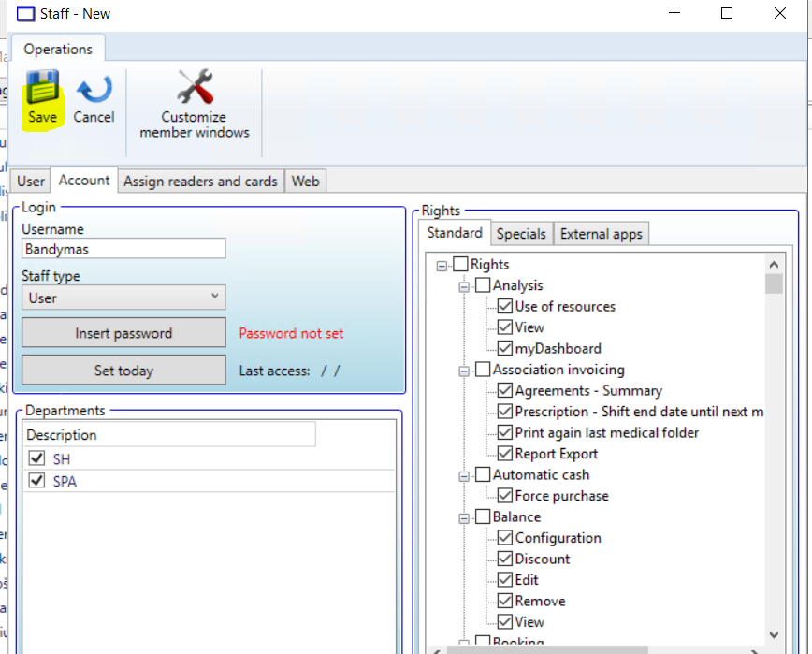Collapse the root Rights tree node
The height and width of the screenshot is (654, 812).
tap(442, 266)
